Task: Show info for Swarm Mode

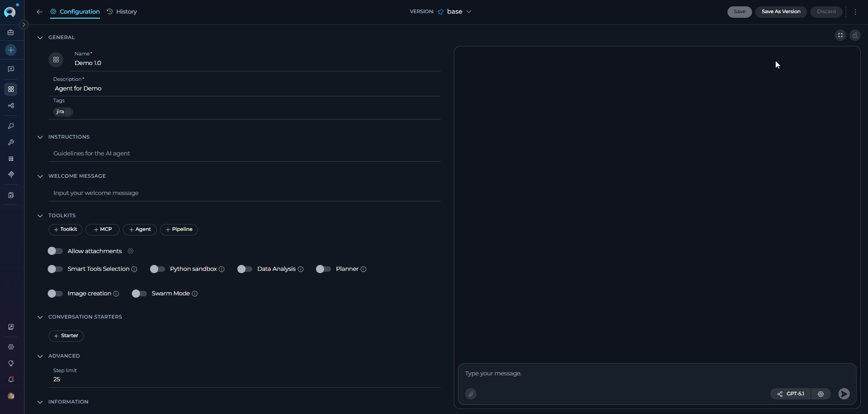Action: 195,294
